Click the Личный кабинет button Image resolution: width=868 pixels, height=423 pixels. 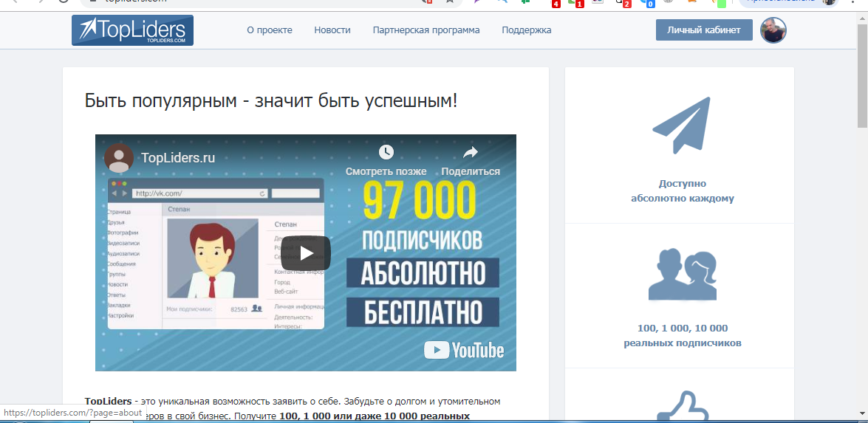click(x=704, y=30)
